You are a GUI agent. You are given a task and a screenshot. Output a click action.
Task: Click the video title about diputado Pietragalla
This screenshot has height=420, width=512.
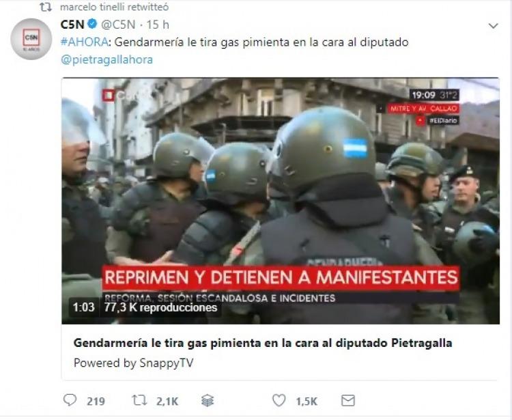(263, 344)
